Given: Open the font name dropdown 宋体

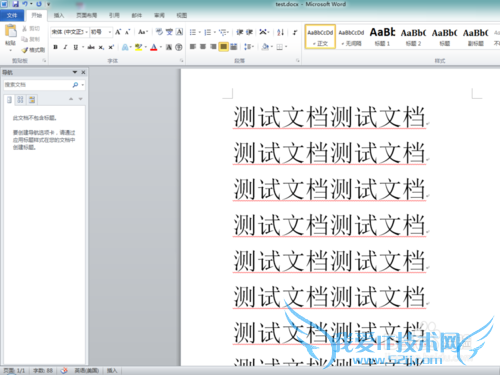Looking at the screenshot, I should coord(86,32).
